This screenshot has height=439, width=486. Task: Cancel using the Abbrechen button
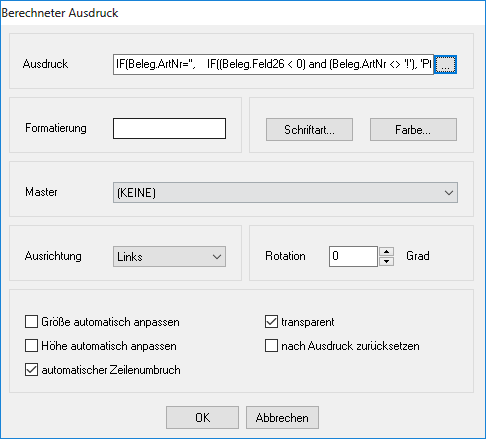(x=282, y=418)
